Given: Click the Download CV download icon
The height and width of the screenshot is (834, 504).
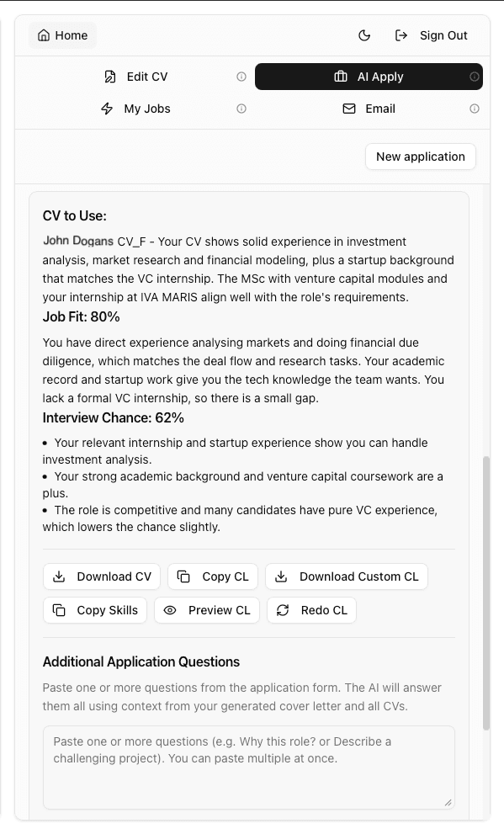Looking at the screenshot, I should pyautogui.click(x=59, y=576).
